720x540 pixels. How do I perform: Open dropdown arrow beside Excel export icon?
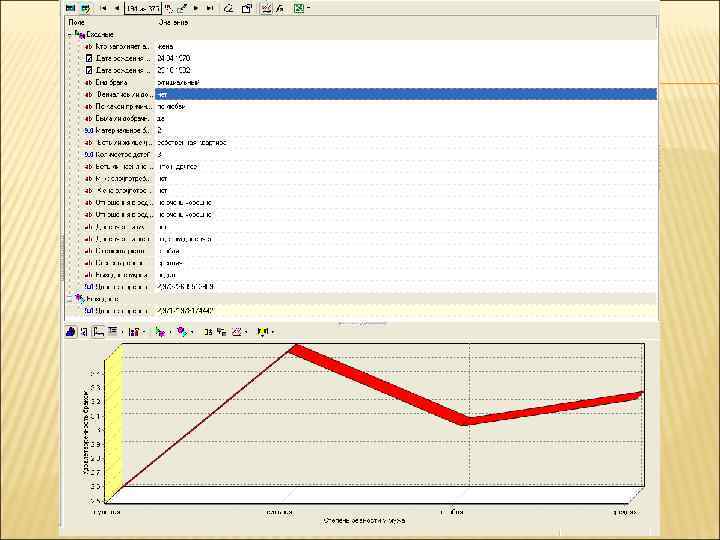(308, 8)
